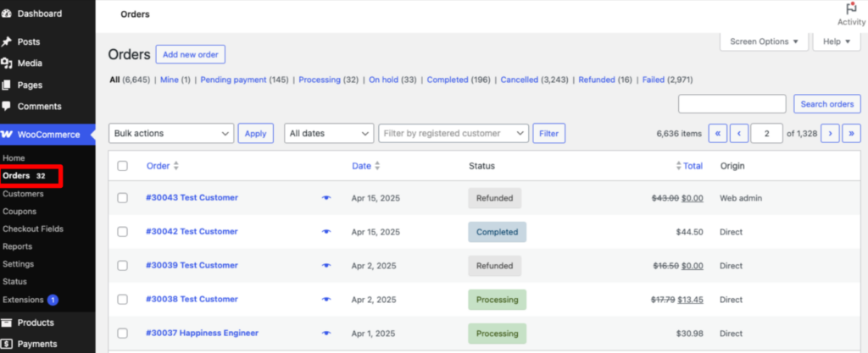Open the Activity flag icon

851,8
